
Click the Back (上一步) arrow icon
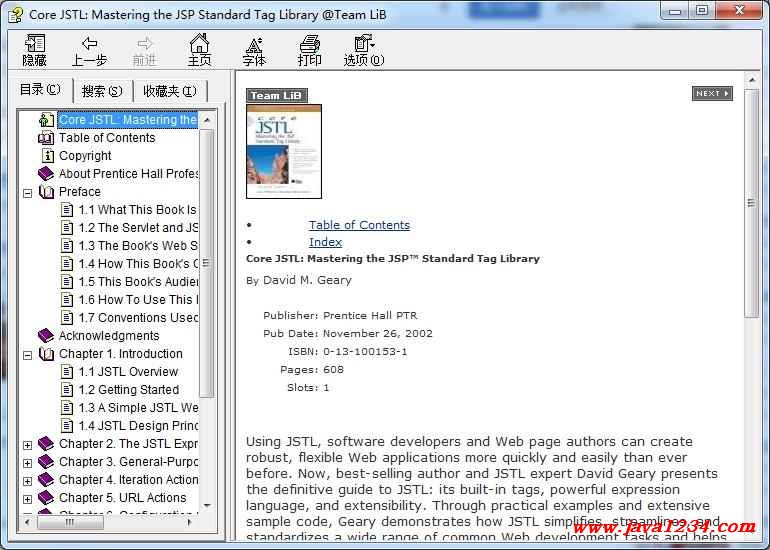click(x=89, y=44)
